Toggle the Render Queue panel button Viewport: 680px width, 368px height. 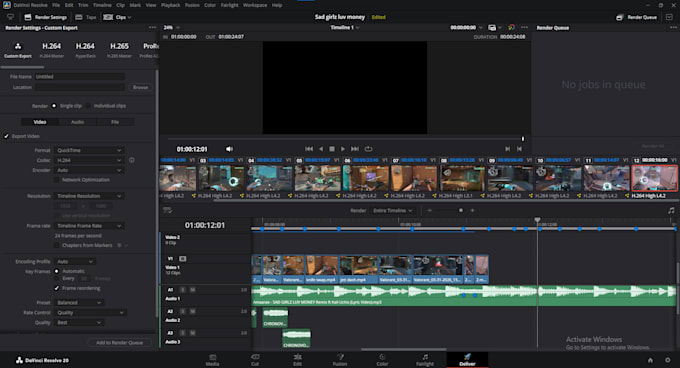point(636,17)
